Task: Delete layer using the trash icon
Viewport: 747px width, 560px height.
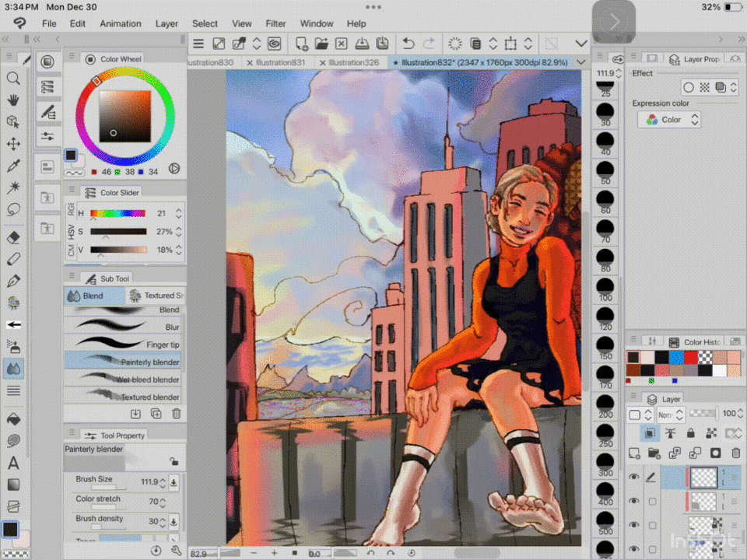Action: (735, 453)
